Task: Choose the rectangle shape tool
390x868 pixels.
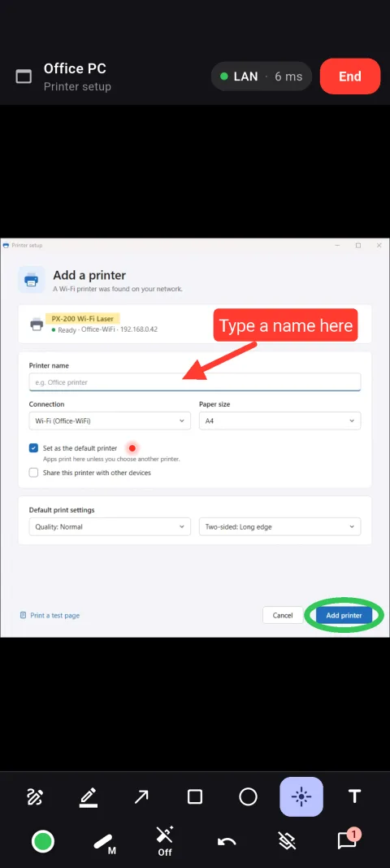Action: (195, 796)
